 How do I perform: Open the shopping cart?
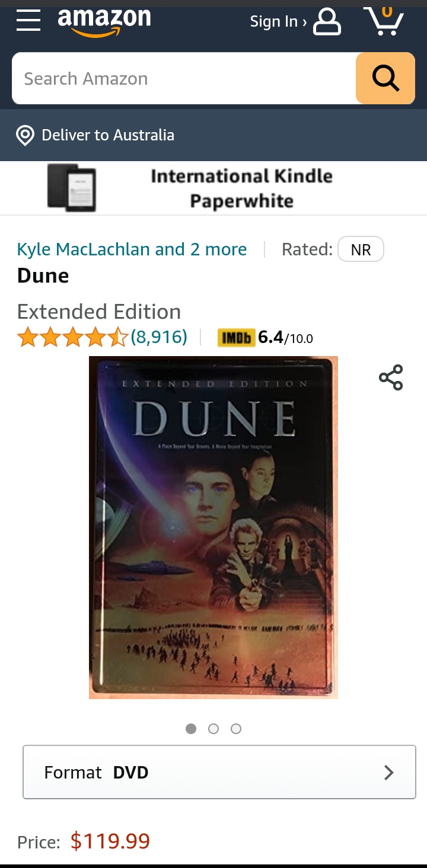(x=384, y=21)
